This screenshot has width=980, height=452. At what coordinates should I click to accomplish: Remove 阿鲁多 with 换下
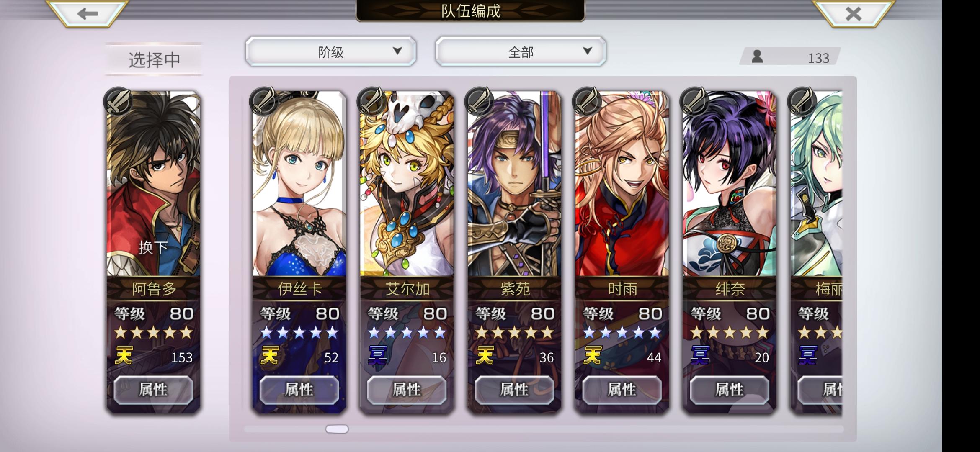[153, 247]
